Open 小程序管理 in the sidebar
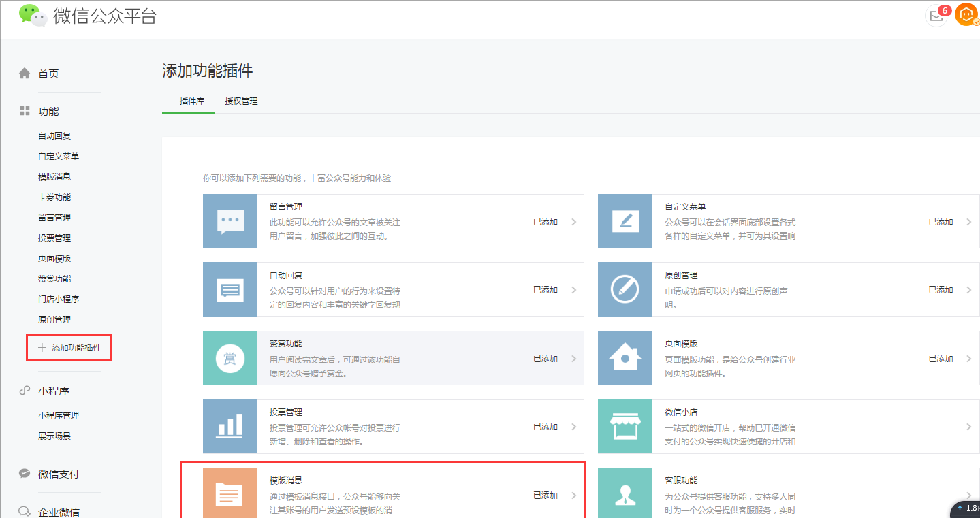980x518 pixels. (x=59, y=416)
